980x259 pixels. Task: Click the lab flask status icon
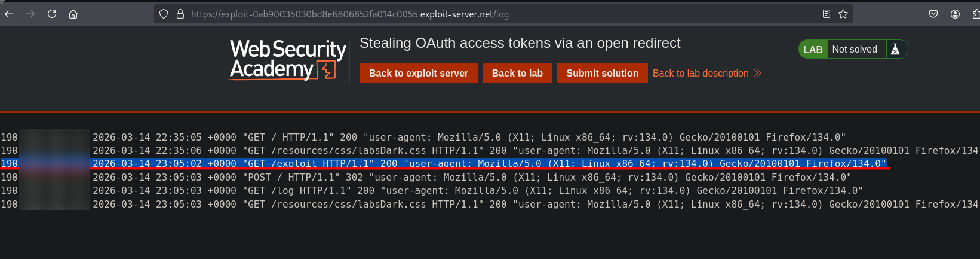pyautogui.click(x=895, y=50)
